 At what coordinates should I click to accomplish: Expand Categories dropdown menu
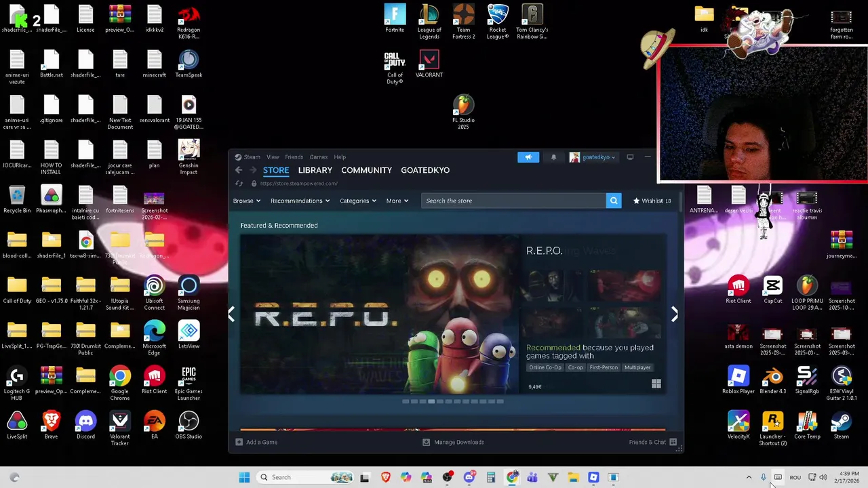358,201
